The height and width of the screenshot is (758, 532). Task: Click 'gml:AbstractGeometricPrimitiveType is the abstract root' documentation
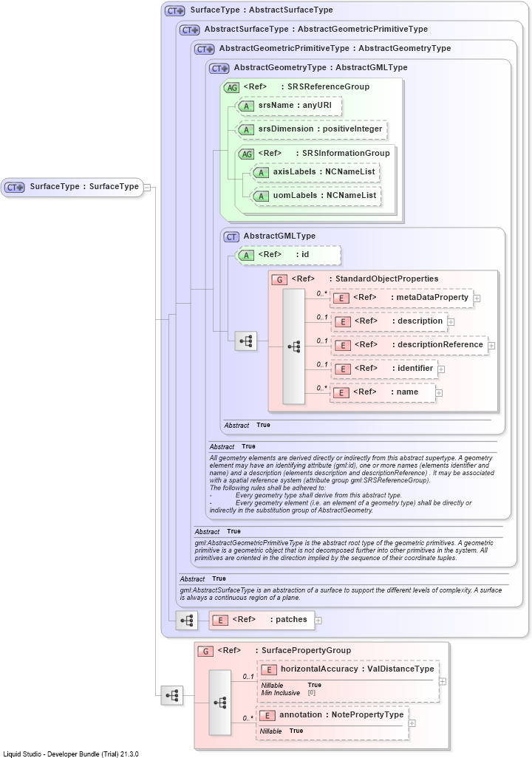tap(344, 550)
